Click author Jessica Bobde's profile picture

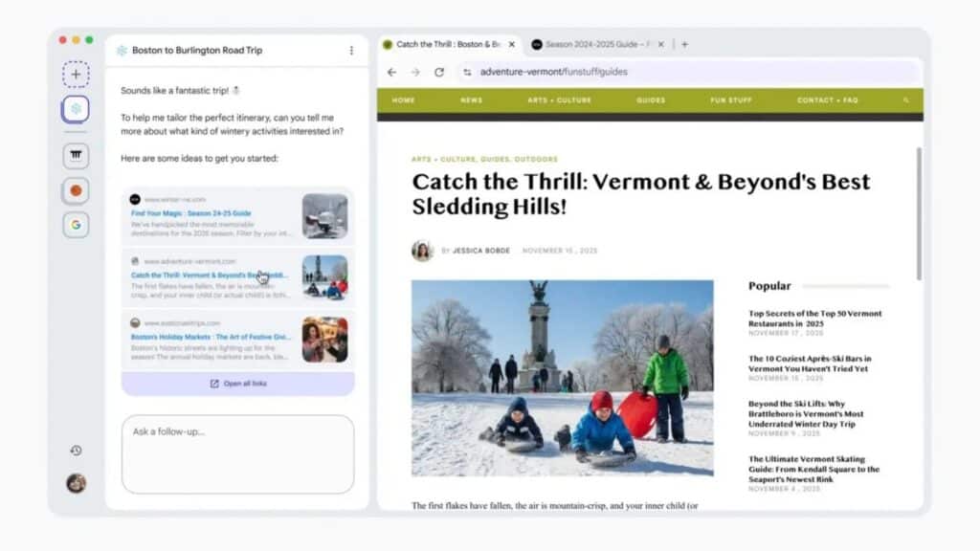pos(421,250)
